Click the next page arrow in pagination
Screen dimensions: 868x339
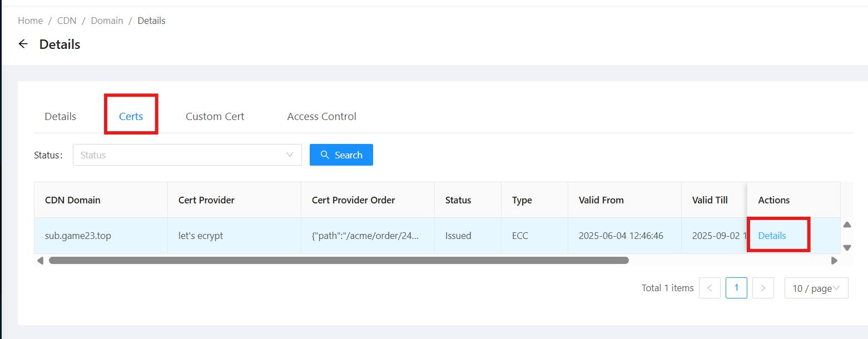pos(763,288)
